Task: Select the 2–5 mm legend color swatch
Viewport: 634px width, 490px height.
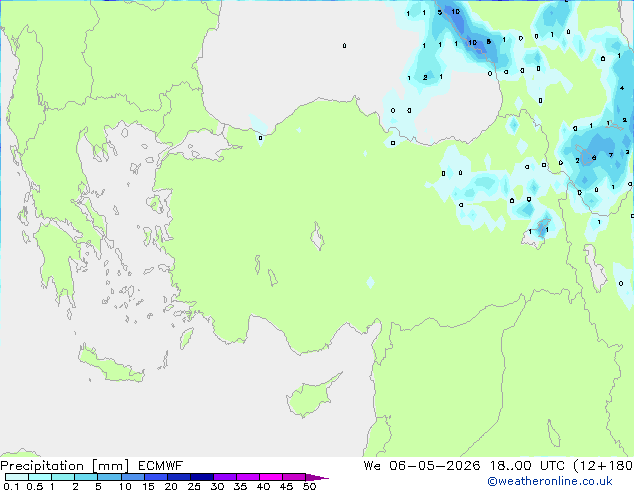Action: (86, 477)
